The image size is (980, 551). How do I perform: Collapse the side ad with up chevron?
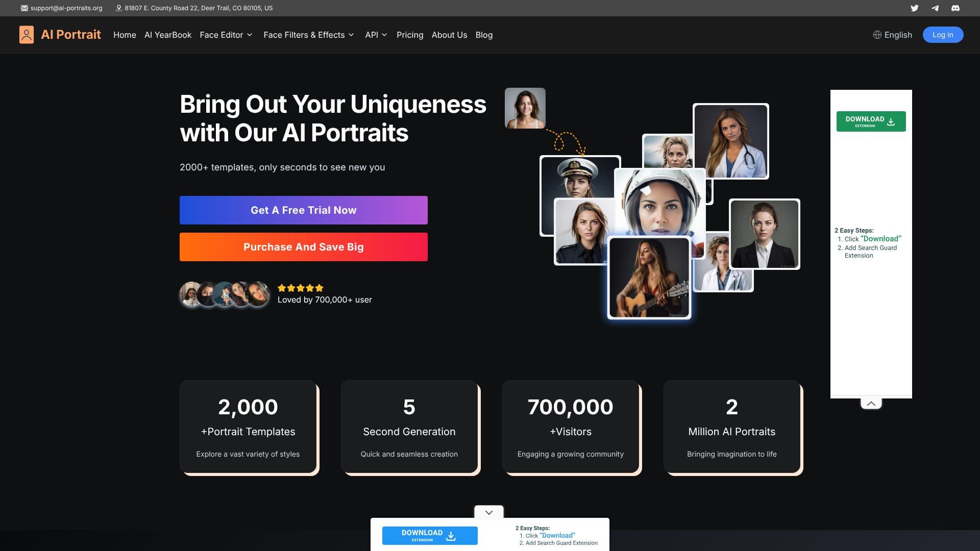pos(871,404)
